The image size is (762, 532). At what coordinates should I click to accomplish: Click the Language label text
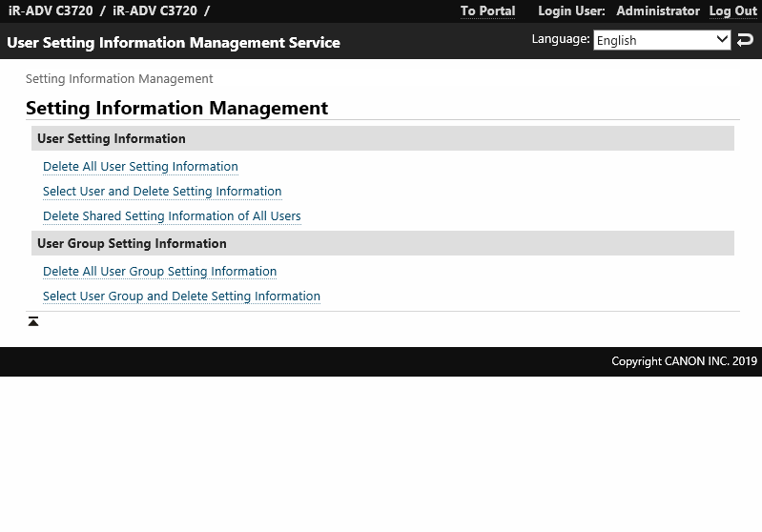pos(560,39)
